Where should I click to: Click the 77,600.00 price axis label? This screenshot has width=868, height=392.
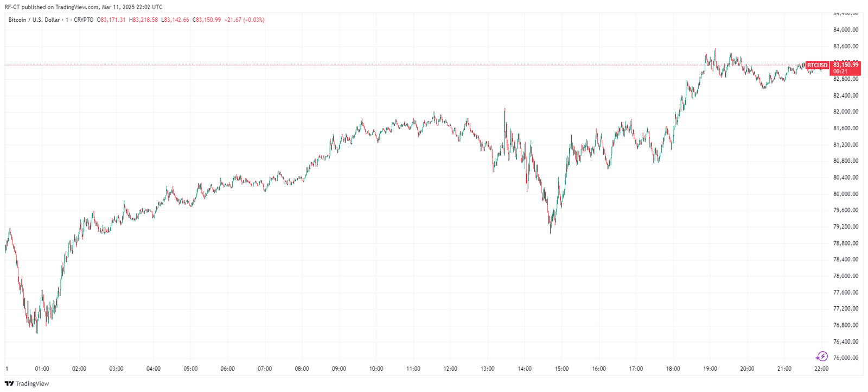coord(846,293)
